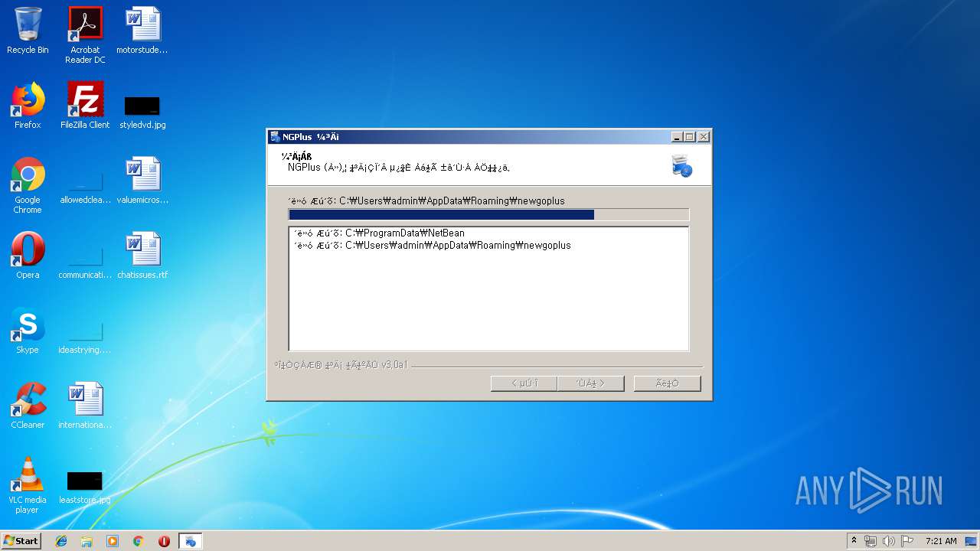Open the volume control tray icon
The width and height of the screenshot is (980, 551).
click(889, 541)
